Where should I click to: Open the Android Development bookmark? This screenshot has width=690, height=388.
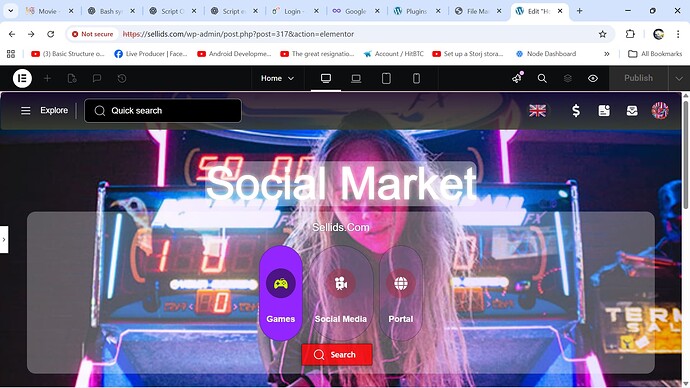point(234,54)
